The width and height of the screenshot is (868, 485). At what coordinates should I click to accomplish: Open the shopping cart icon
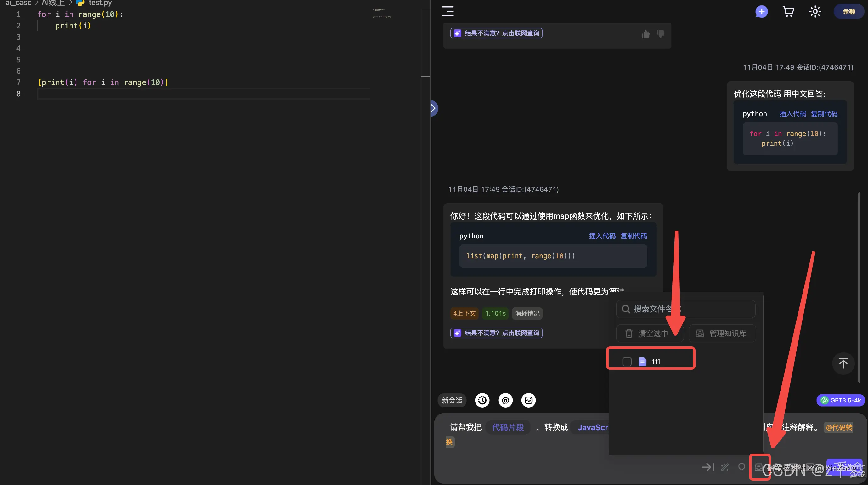(x=788, y=11)
